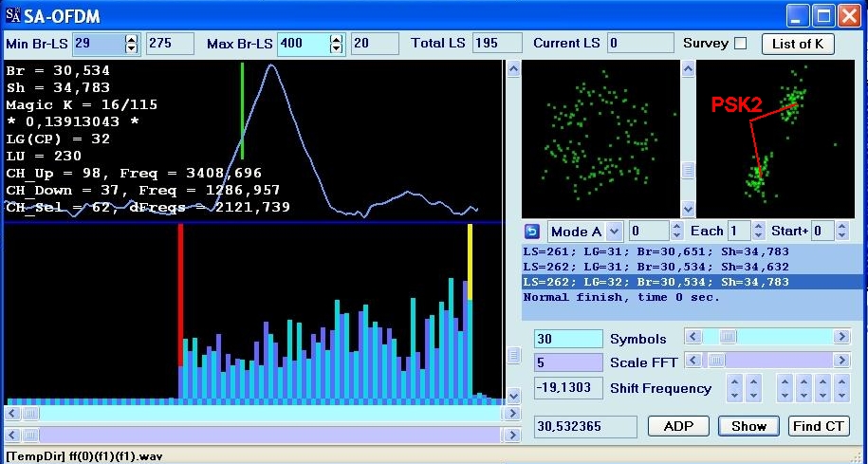Click the constellation scrollbar up arrow

tap(688, 68)
